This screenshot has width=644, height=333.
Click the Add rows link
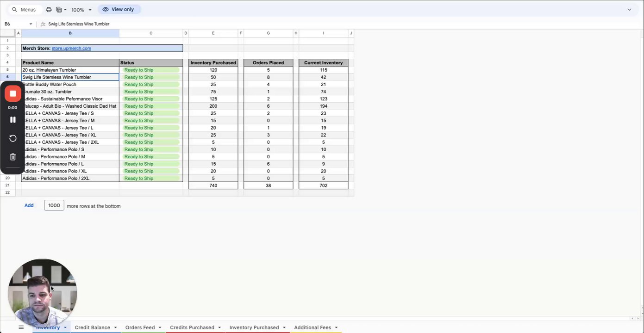(x=29, y=205)
